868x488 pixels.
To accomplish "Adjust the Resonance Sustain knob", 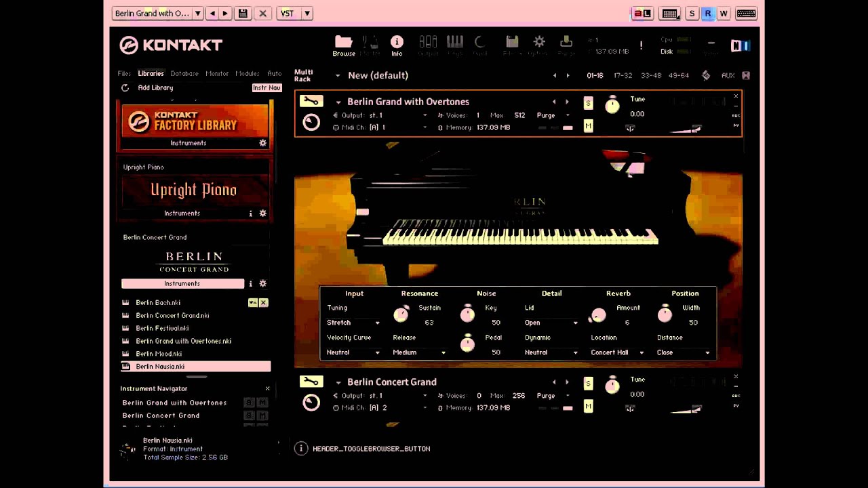I will (401, 314).
